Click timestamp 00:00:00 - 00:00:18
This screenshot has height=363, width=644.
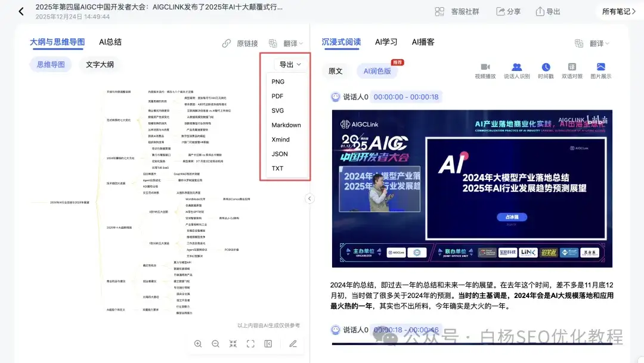point(406,97)
